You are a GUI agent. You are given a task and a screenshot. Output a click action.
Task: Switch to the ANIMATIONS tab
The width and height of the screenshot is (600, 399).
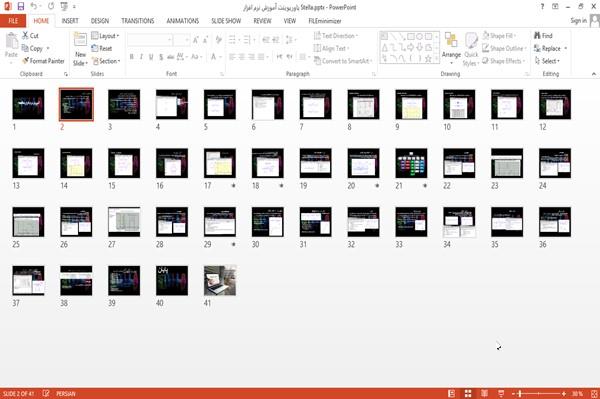[x=183, y=21]
